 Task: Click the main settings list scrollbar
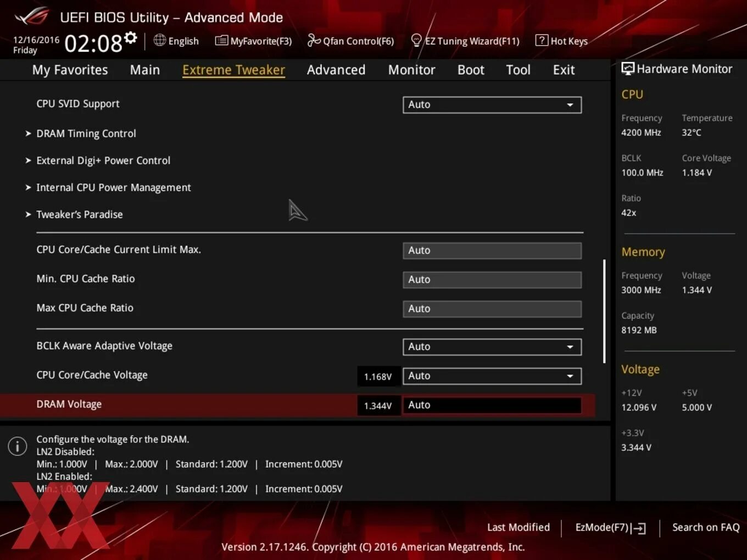coord(604,311)
